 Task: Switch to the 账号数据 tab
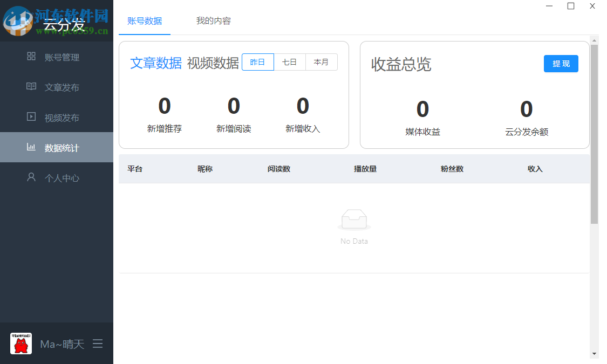click(x=144, y=21)
